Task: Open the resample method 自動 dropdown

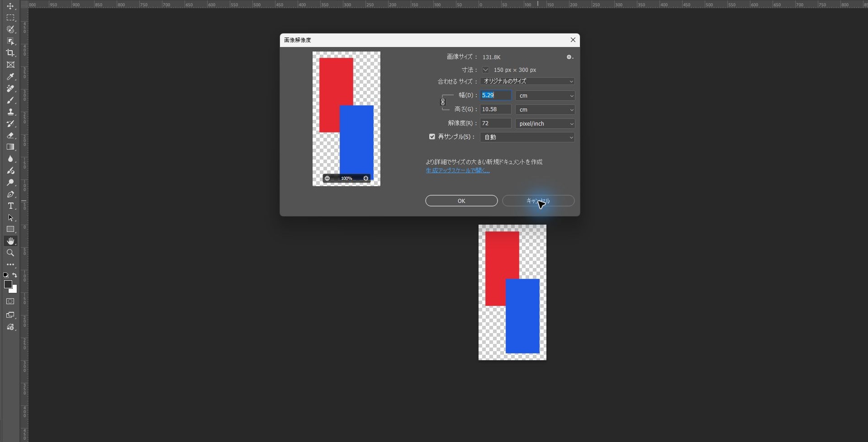Action: coord(527,137)
